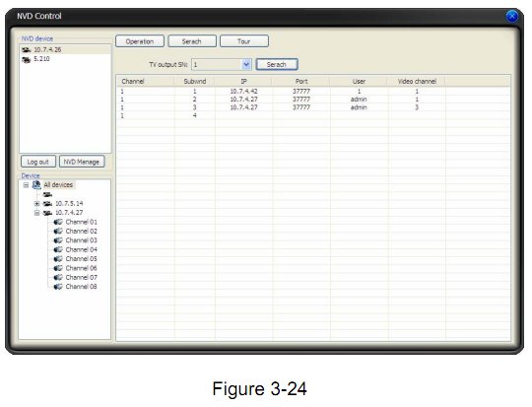Click the Log out button
The height and width of the screenshot is (407, 532).
[38, 162]
